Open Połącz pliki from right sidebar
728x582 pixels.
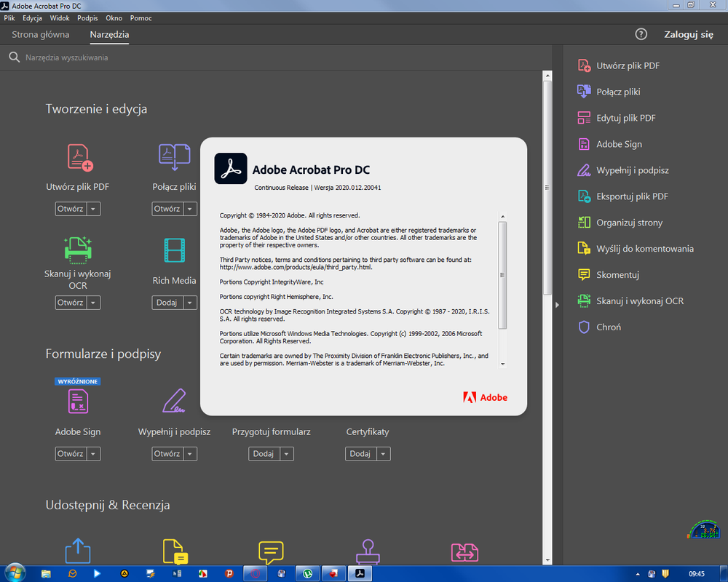click(x=609, y=92)
